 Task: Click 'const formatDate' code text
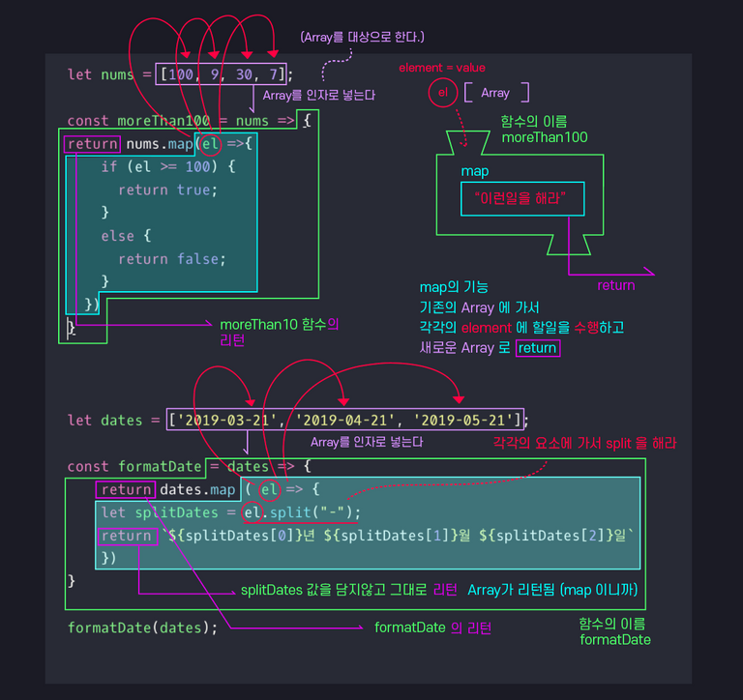click(x=134, y=467)
